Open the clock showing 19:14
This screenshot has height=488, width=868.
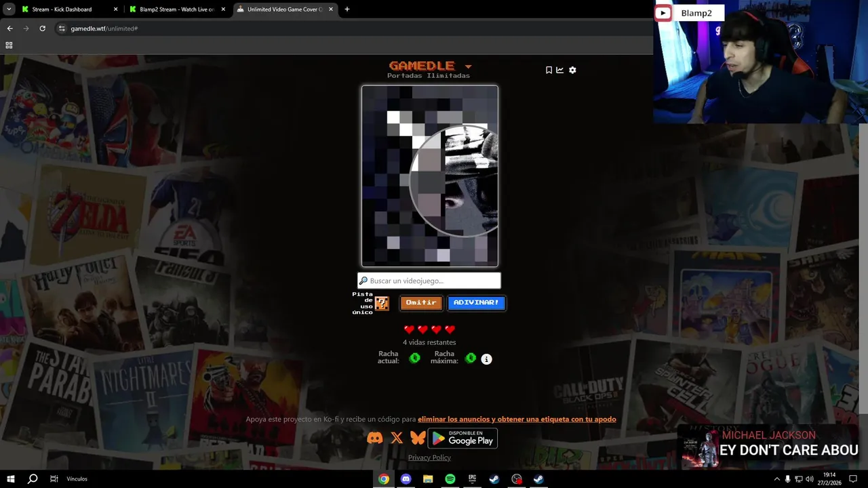[829, 479]
